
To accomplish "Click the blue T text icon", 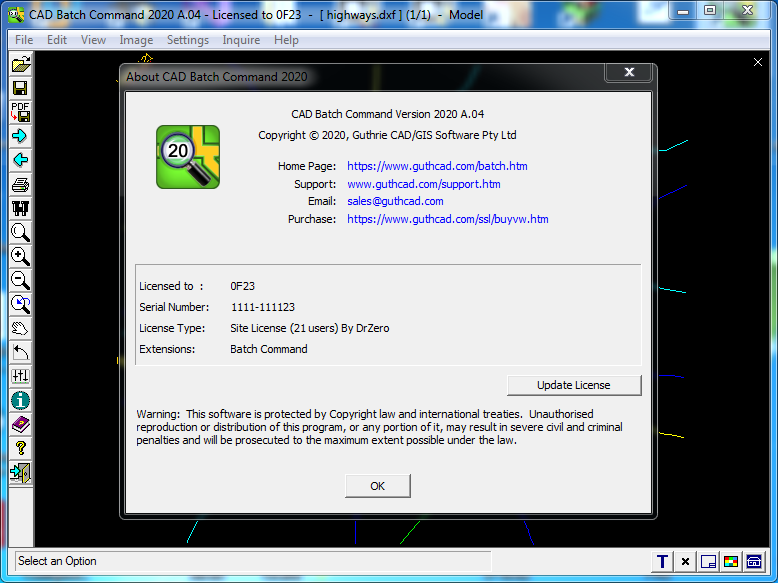I will [x=662, y=562].
